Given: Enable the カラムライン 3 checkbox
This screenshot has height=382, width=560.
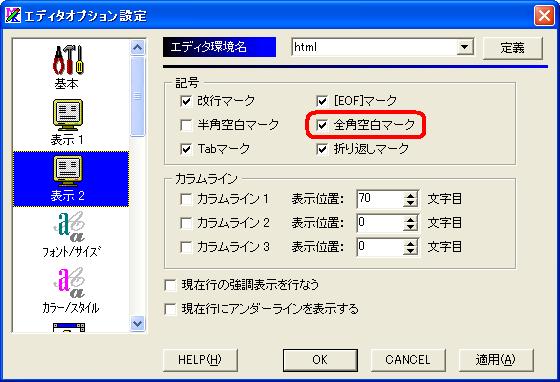Looking at the screenshot, I should pyautogui.click(x=186, y=247).
